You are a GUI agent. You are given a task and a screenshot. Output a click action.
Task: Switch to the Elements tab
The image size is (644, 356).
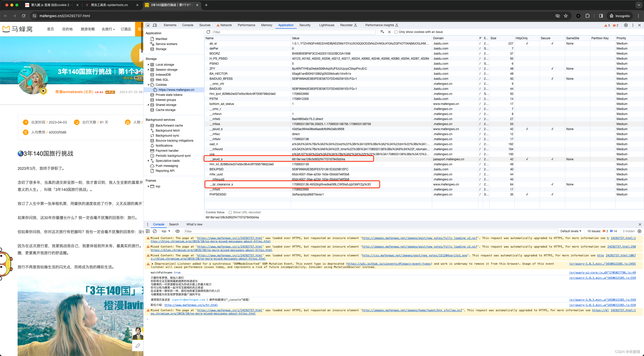click(x=170, y=25)
